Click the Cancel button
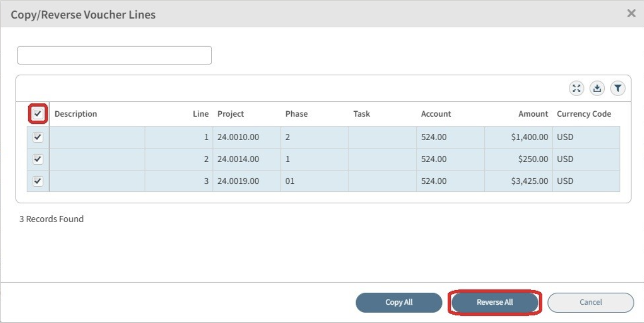The width and height of the screenshot is (644, 323). click(x=591, y=303)
